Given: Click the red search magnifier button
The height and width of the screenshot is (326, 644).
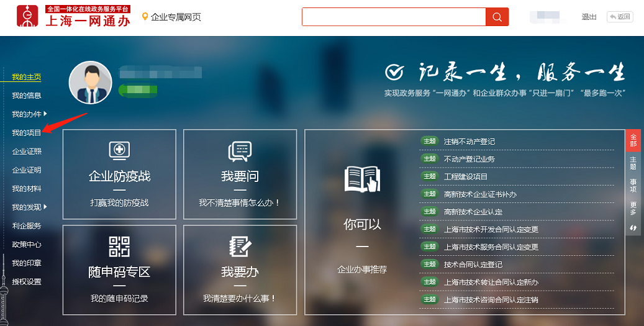Looking at the screenshot, I should [x=497, y=17].
